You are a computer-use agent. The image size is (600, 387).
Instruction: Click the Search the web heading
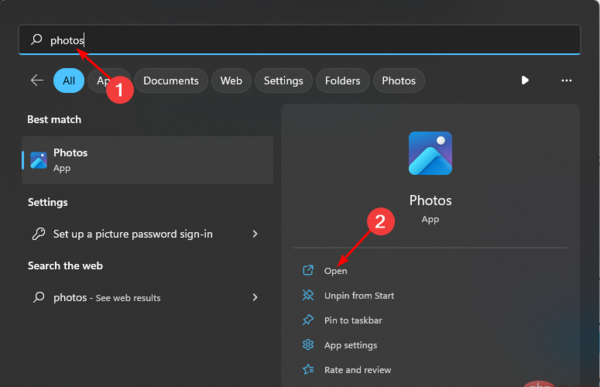pyautogui.click(x=65, y=266)
